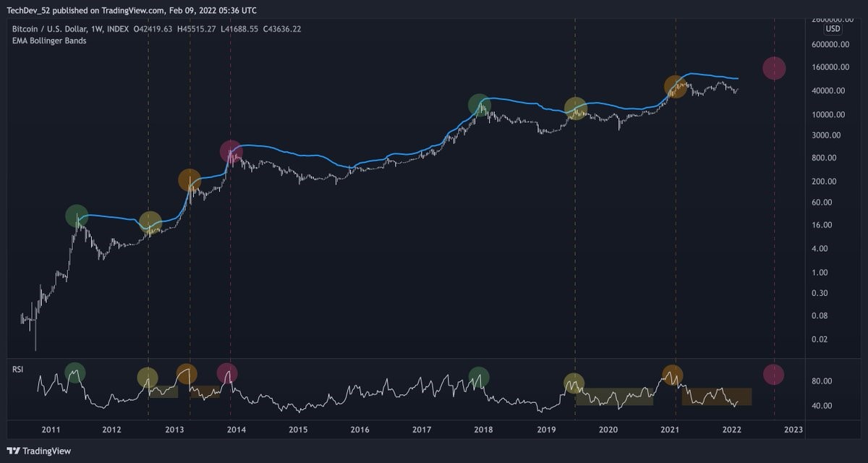Click the 2013 year on time axis
Image resolution: width=868 pixels, height=463 pixels.
174,430
